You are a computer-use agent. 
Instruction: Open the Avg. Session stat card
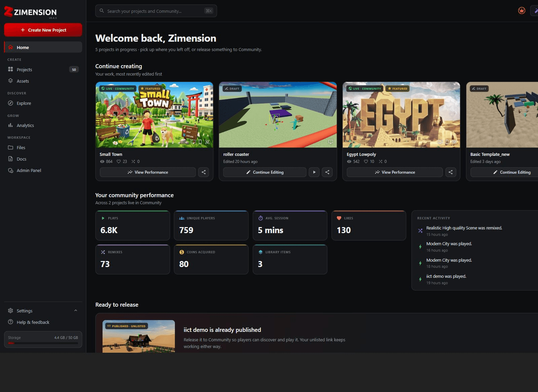coord(290,225)
